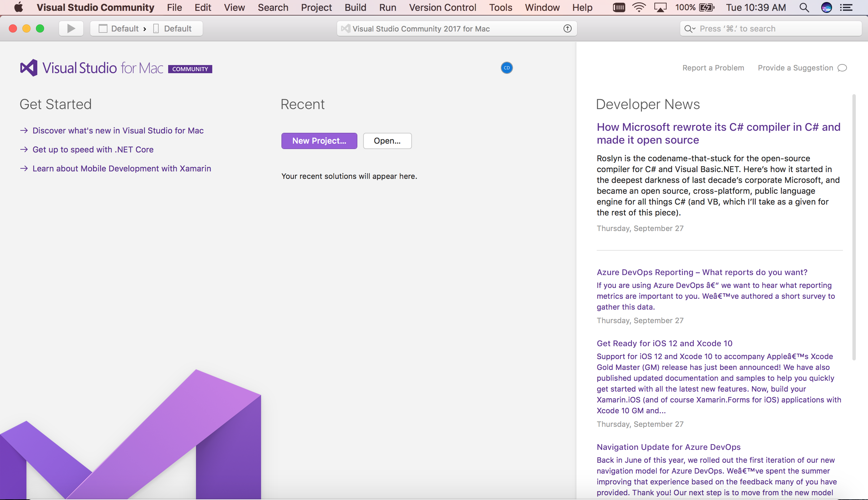Click Report a Problem link

(x=713, y=68)
